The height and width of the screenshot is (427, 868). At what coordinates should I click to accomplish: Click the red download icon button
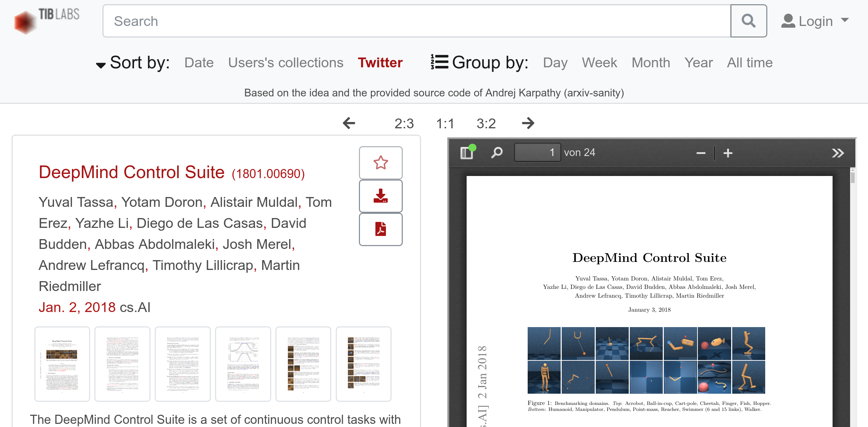[x=381, y=196]
